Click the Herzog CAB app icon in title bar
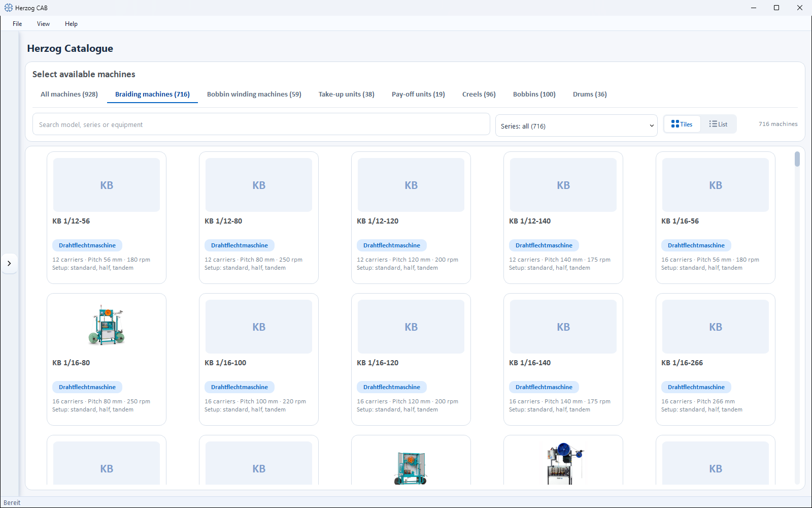This screenshot has width=812, height=508. [9, 8]
